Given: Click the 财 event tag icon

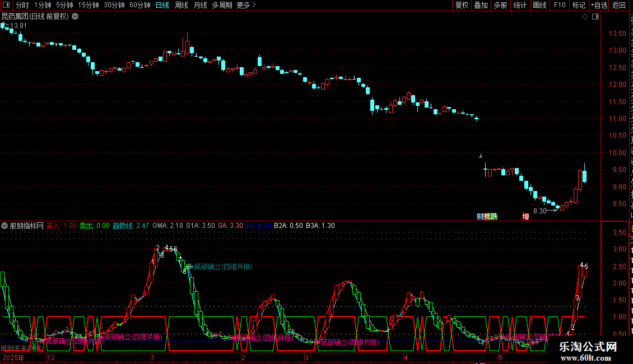Looking at the screenshot, I should pyautogui.click(x=480, y=217).
